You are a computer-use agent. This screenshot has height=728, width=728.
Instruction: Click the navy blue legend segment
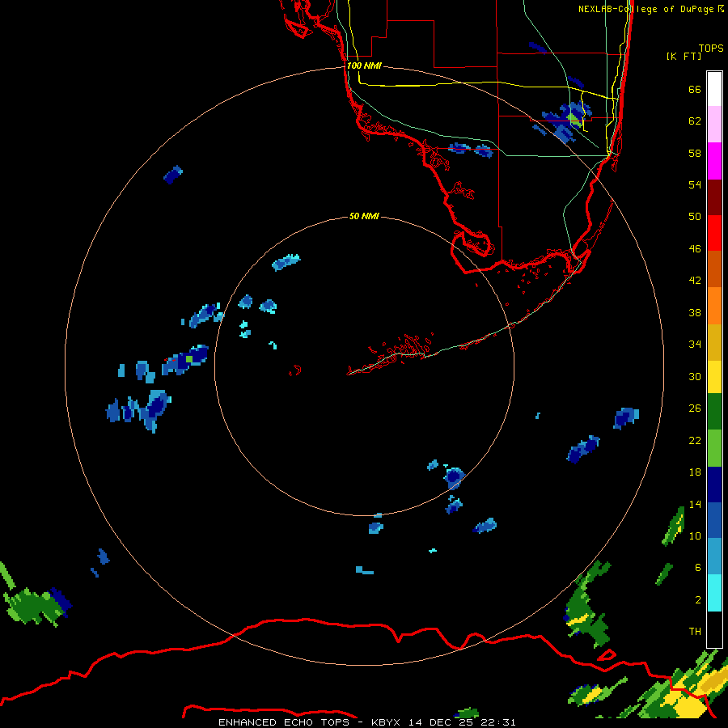pyautogui.click(x=714, y=485)
